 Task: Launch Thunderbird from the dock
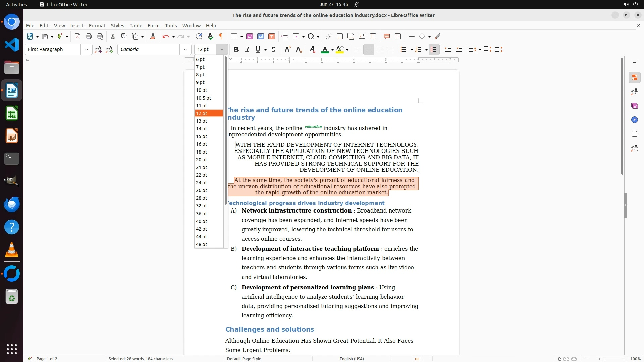pyautogui.click(x=12, y=204)
